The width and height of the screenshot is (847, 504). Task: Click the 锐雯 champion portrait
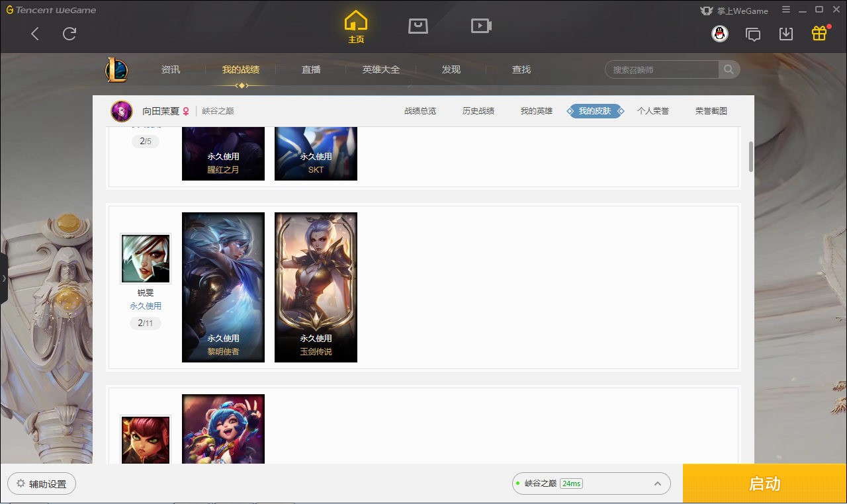146,259
